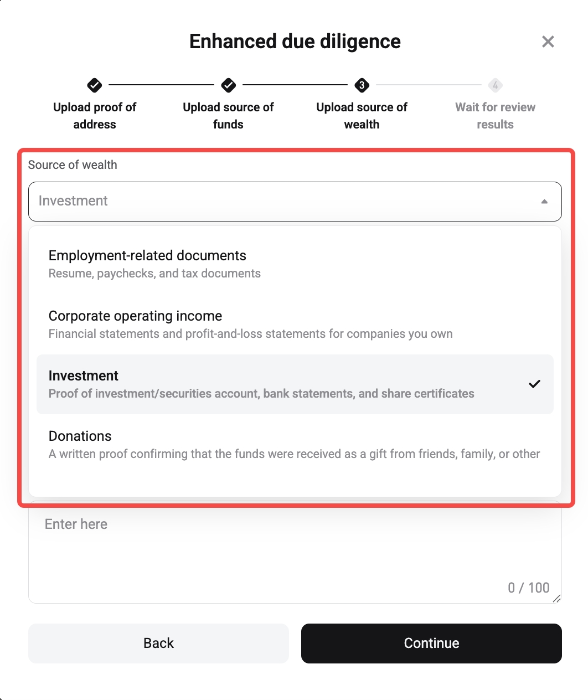Click the step 4 diamond badge numbered 4
This screenshot has height=700, width=588.
click(494, 86)
